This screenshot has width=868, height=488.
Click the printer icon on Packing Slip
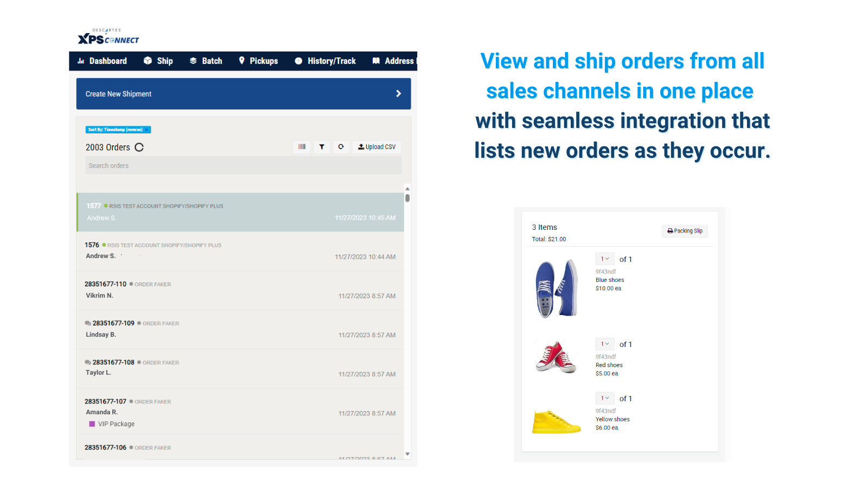pyautogui.click(x=670, y=231)
